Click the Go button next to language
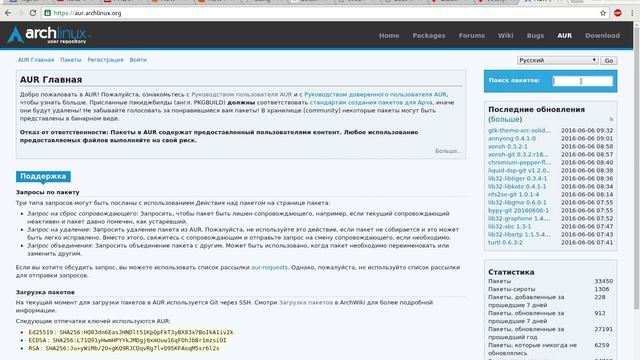This screenshot has width=640, height=360. tap(609, 60)
